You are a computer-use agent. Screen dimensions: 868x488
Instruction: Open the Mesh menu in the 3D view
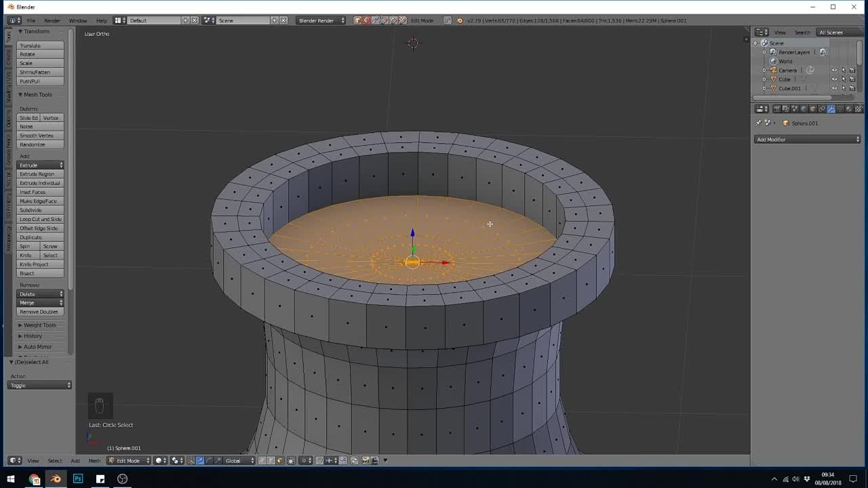(x=94, y=460)
